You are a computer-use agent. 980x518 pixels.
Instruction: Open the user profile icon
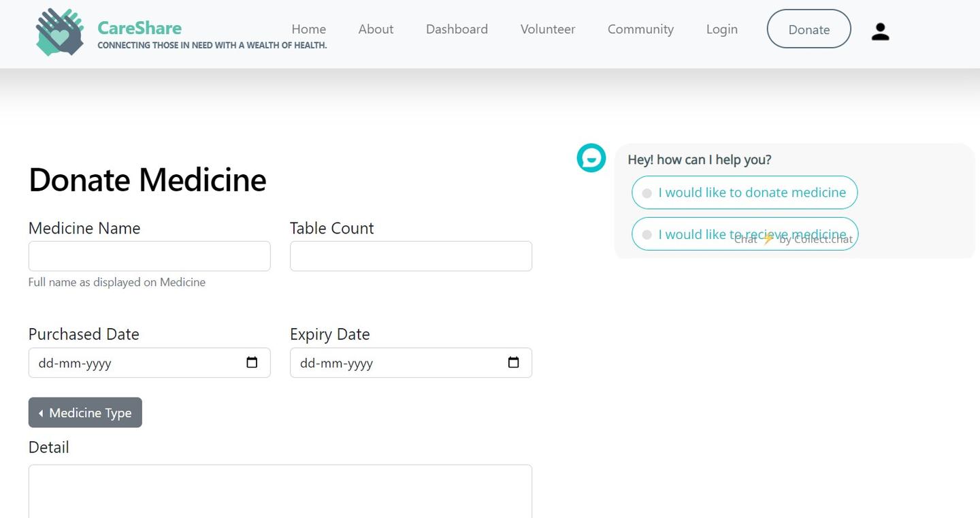coord(880,31)
